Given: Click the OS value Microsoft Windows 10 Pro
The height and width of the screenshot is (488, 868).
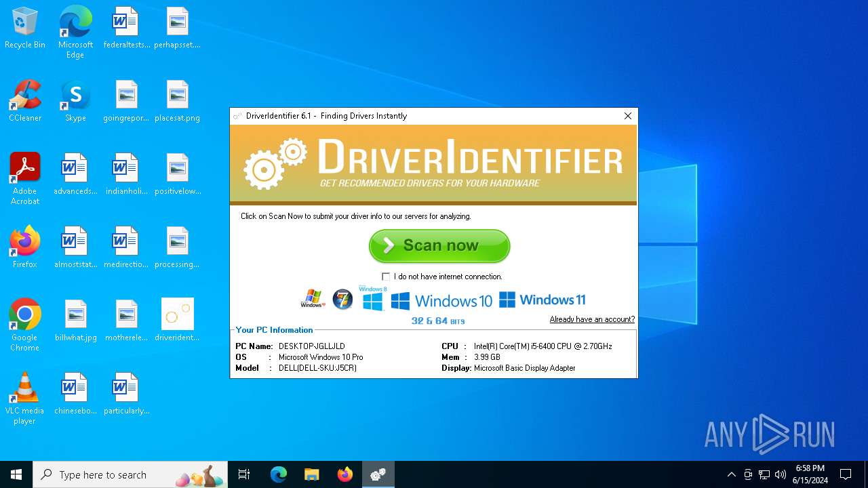Looking at the screenshot, I should pos(321,357).
